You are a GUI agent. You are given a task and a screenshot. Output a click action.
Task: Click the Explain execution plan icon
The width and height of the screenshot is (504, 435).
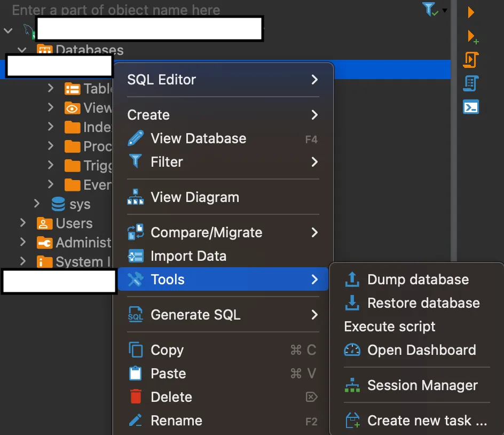point(471,84)
